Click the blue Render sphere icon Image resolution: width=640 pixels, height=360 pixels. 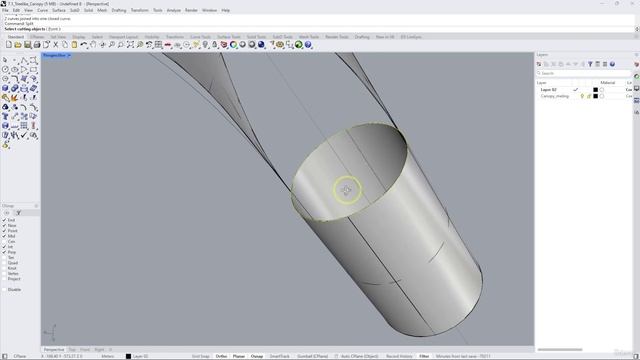[261, 45]
